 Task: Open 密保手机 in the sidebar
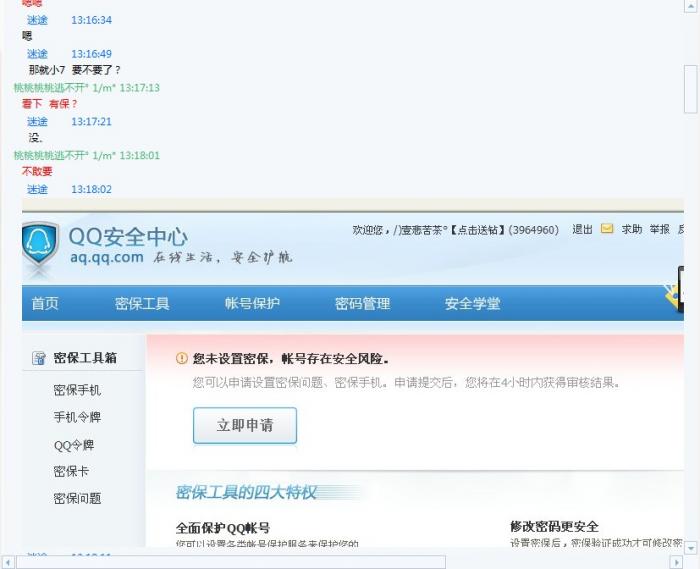pyautogui.click(x=77, y=390)
